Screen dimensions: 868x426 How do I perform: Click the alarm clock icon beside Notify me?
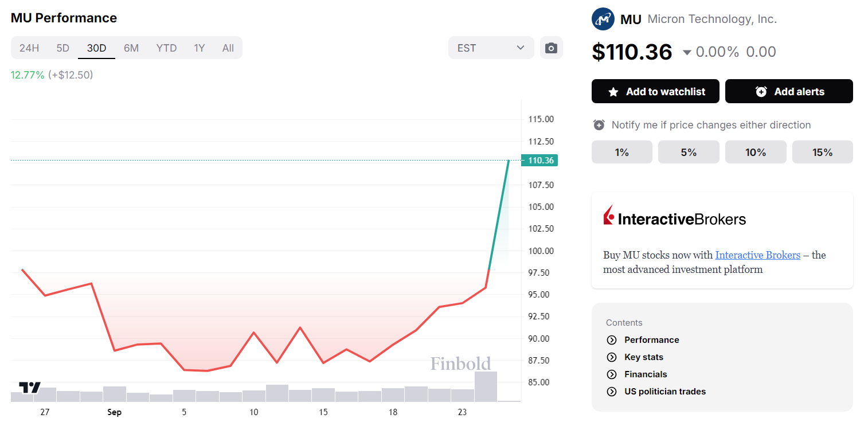pos(599,125)
